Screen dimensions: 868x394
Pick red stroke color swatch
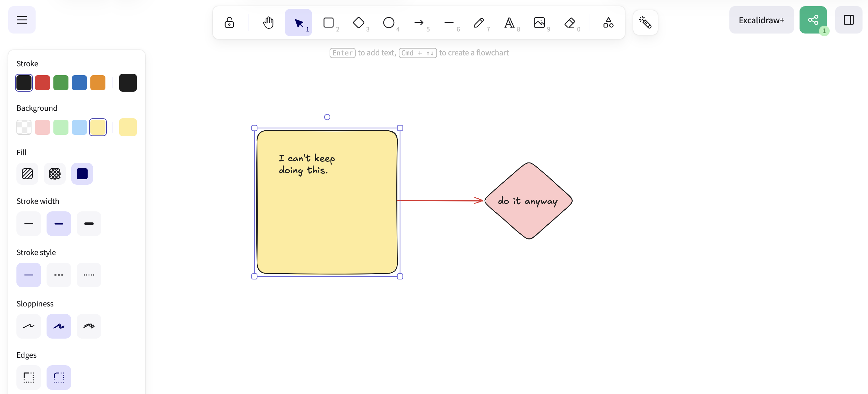coord(42,83)
